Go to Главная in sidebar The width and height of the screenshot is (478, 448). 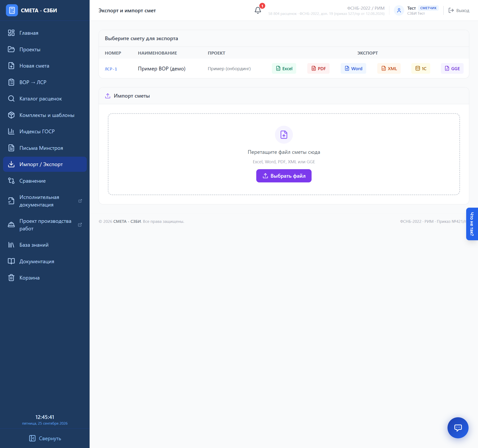pyautogui.click(x=45, y=33)
